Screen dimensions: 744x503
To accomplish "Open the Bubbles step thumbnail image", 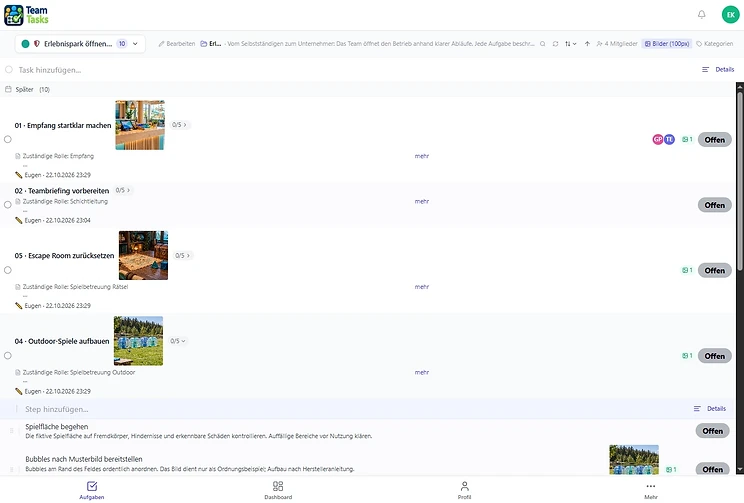I will (x=634, y=460).
